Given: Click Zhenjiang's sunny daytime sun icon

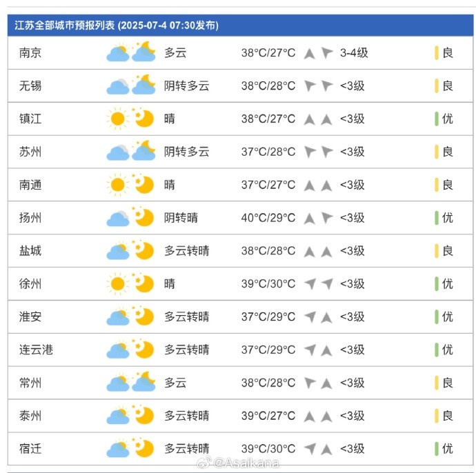Looking at the screenshot, I should [x=117, y=119].
